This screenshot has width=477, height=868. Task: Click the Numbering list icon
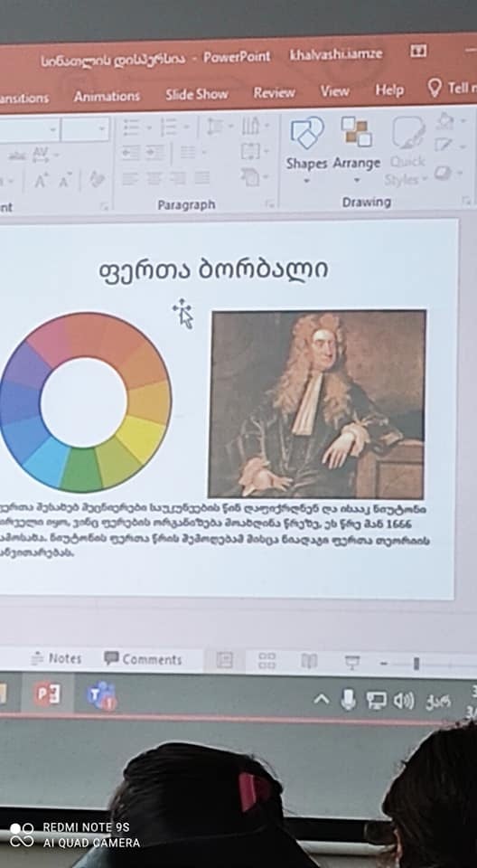tap(168, 127)
